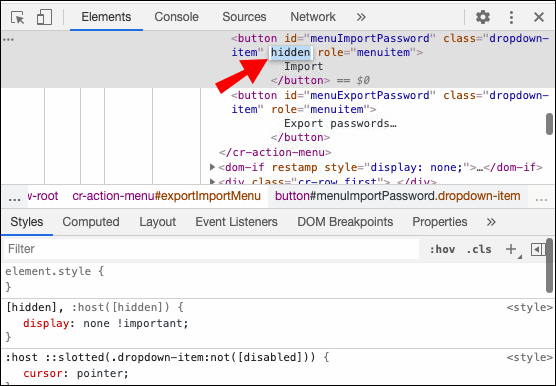Click the Import text node
Viewport: 556px width, 386px height.
coord(304,66)
